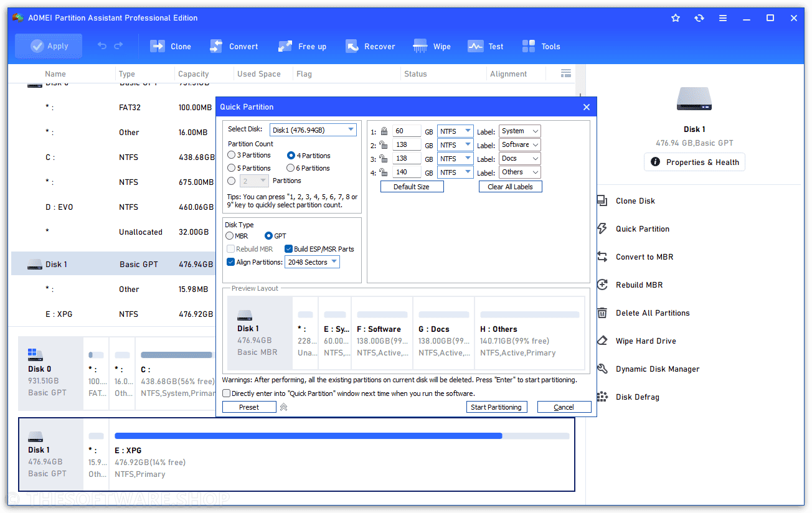The image size is (812, 513).
Task: Click the Start Partitioning button
Action: [x=496, y=407]
